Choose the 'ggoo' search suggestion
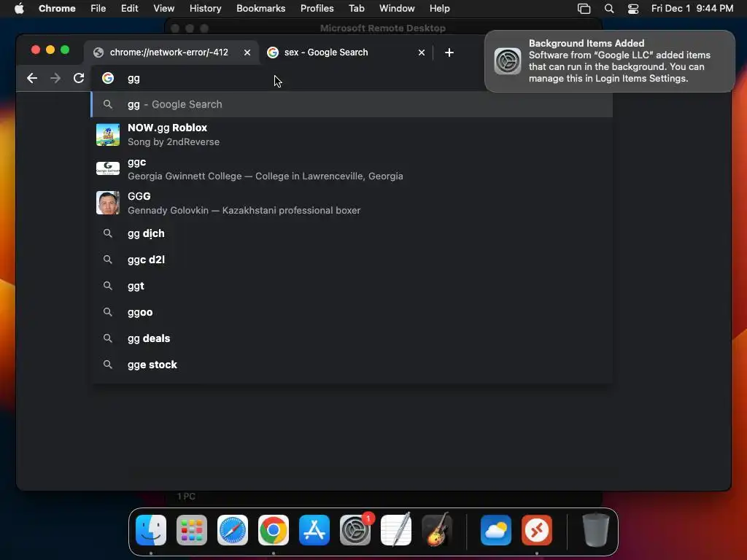 pyautogui.click(x=352, y=312)
